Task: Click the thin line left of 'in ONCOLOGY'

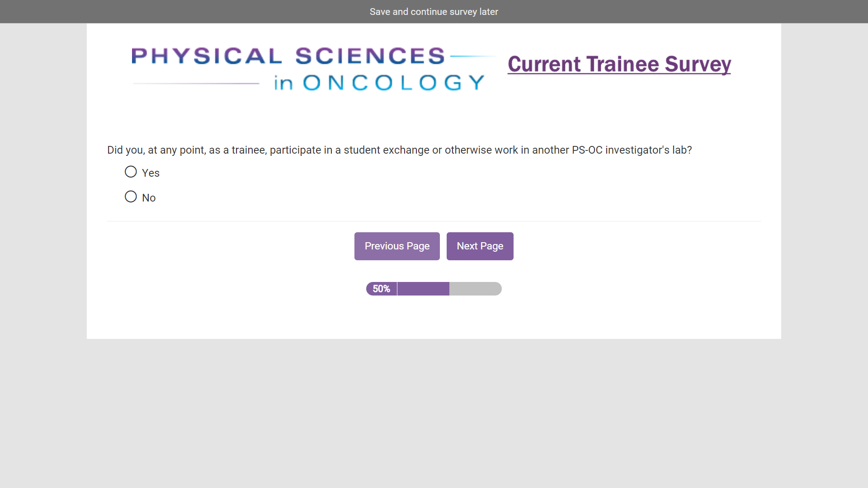Action: click(x=196, y=84)
